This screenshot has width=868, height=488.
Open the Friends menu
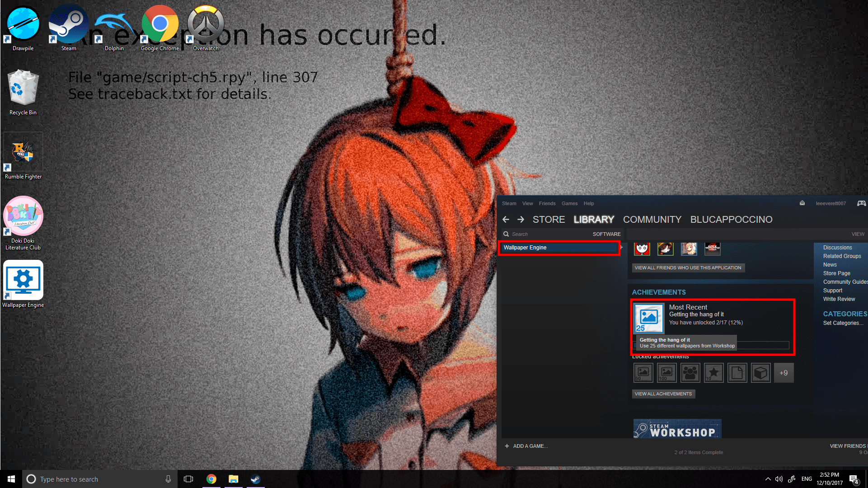click(x=547, y=203)
